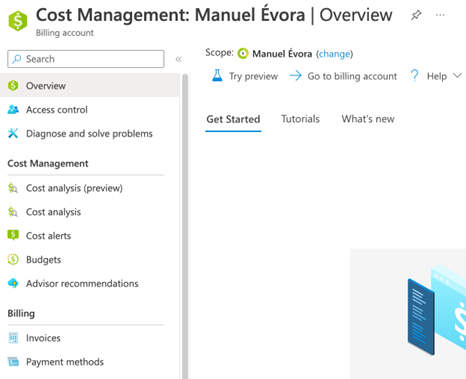The width and height of the screenshot is (466, 379).
Task: Click the cost illustration image
Action: pos(408,314)
